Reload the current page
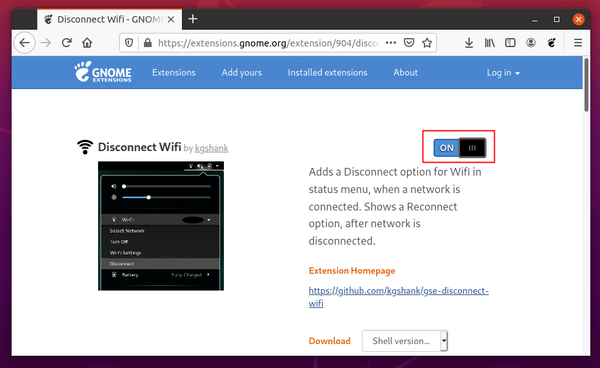 [67, 42]
